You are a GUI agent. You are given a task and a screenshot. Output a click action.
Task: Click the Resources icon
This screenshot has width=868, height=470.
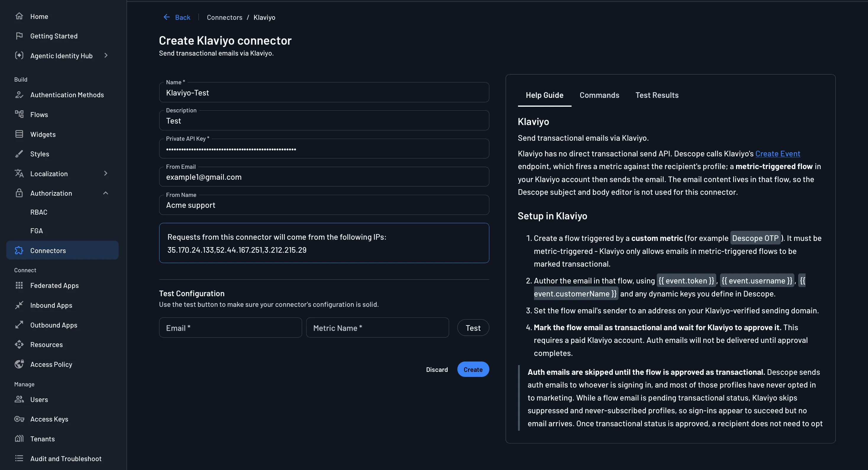click(19, 344)
